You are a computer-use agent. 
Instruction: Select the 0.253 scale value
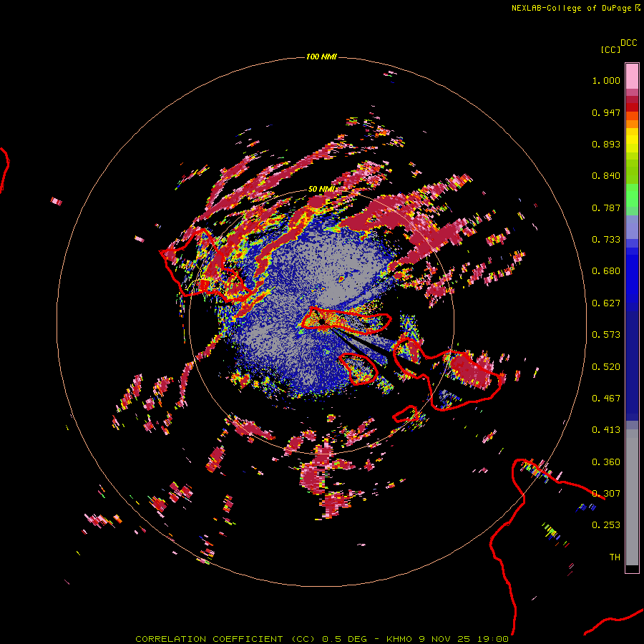[606, 525]
